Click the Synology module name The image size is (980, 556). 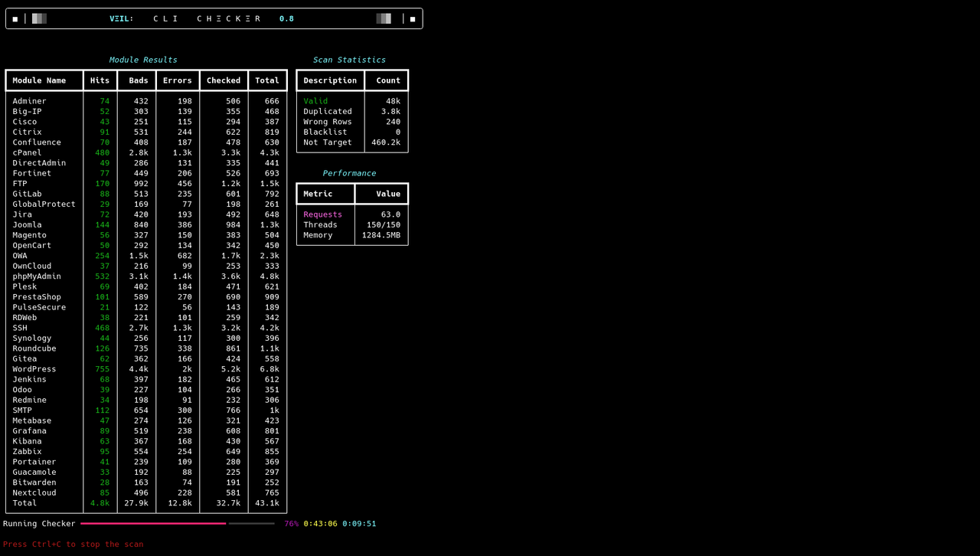[x=32, y=339]
